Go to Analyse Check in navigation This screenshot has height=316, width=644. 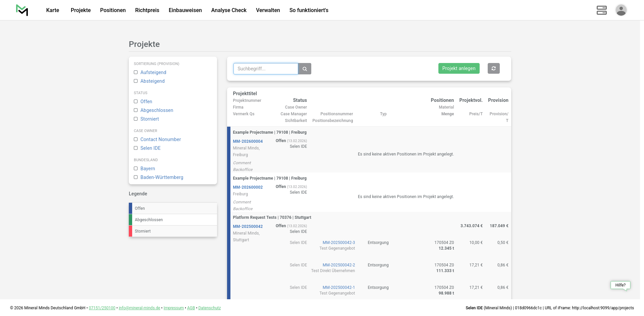[x=229, y=10]
